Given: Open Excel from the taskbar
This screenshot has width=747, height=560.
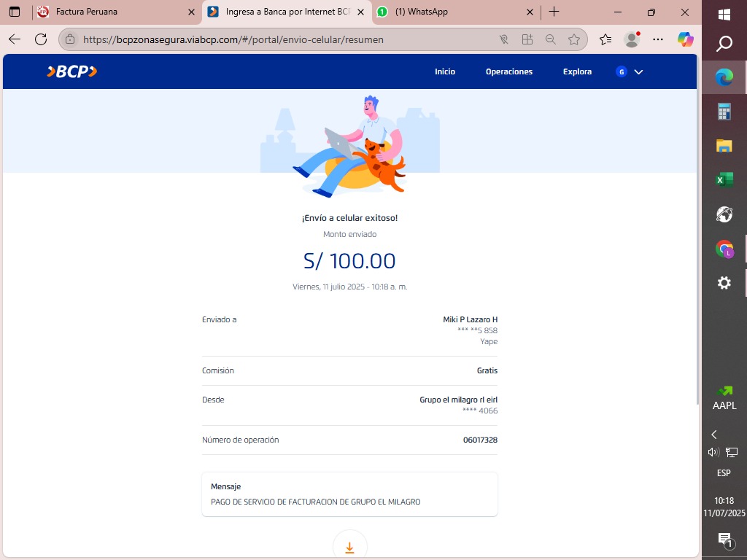Looking at the screenshot, I should 724,180.
